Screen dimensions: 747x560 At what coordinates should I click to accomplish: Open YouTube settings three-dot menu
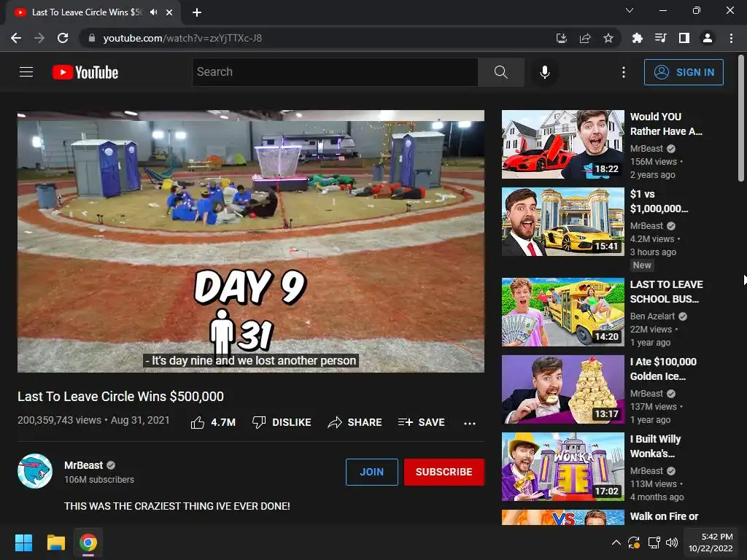click(623, 72)
